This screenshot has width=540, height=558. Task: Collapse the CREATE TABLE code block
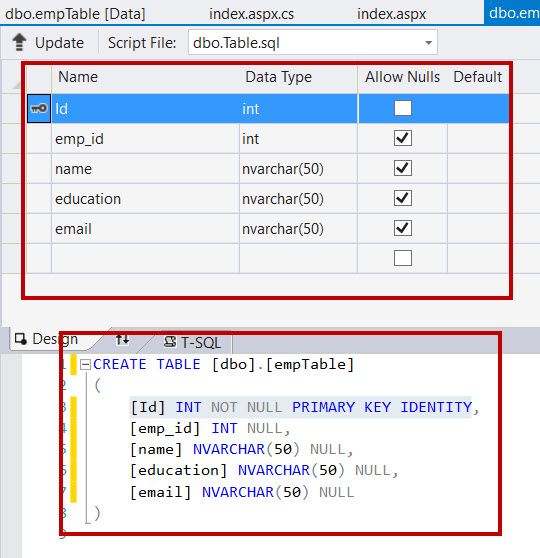(85, 364)
